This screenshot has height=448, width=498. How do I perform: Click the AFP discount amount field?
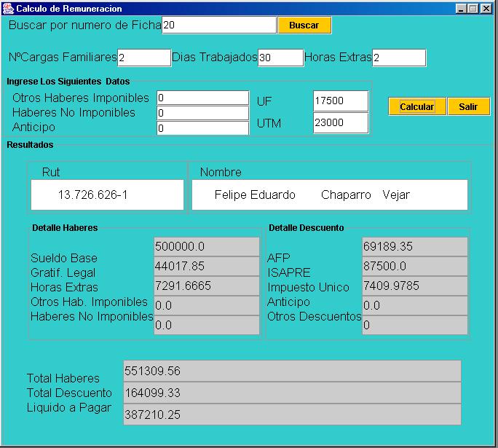[x=414, y=247]
